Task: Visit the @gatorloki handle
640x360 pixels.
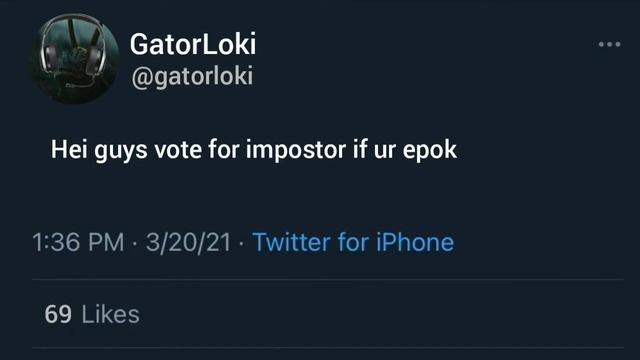Action: [192, 77]
